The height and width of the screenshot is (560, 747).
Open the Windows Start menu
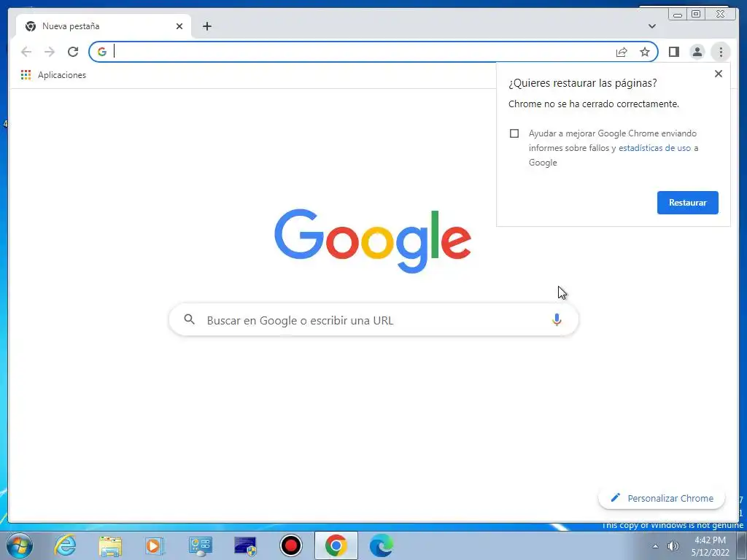[20, 545]
